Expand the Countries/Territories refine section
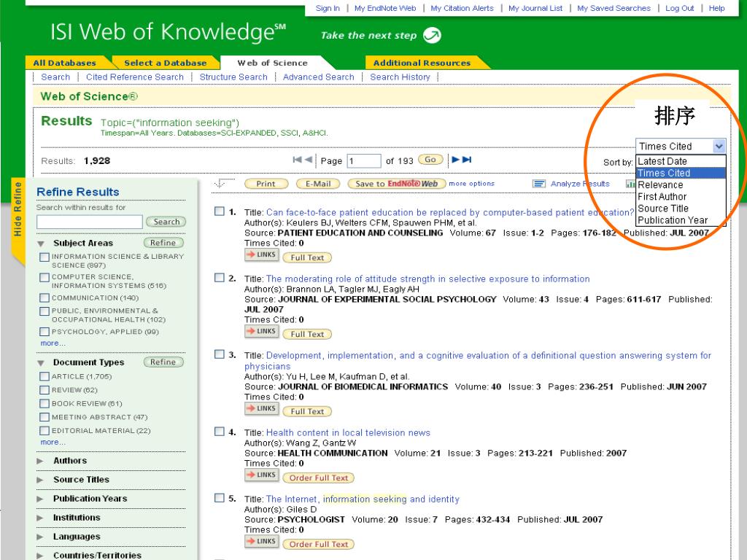 tap(41, 556)
